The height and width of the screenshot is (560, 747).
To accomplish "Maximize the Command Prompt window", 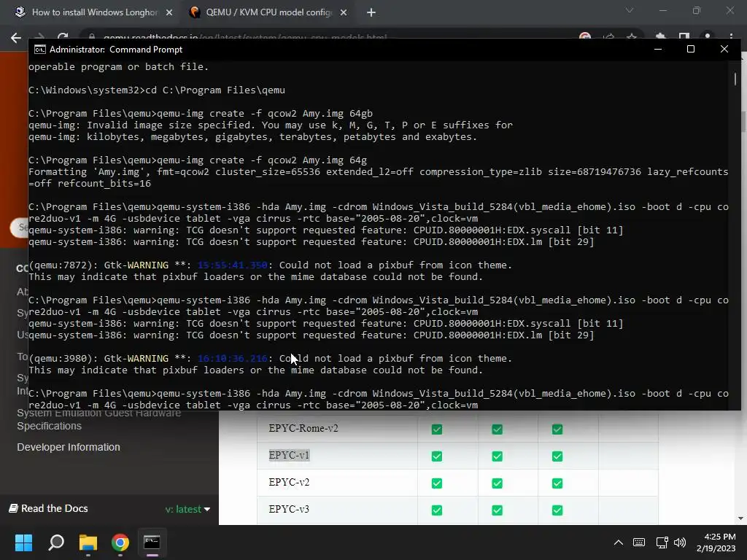I will coord(690,49).
